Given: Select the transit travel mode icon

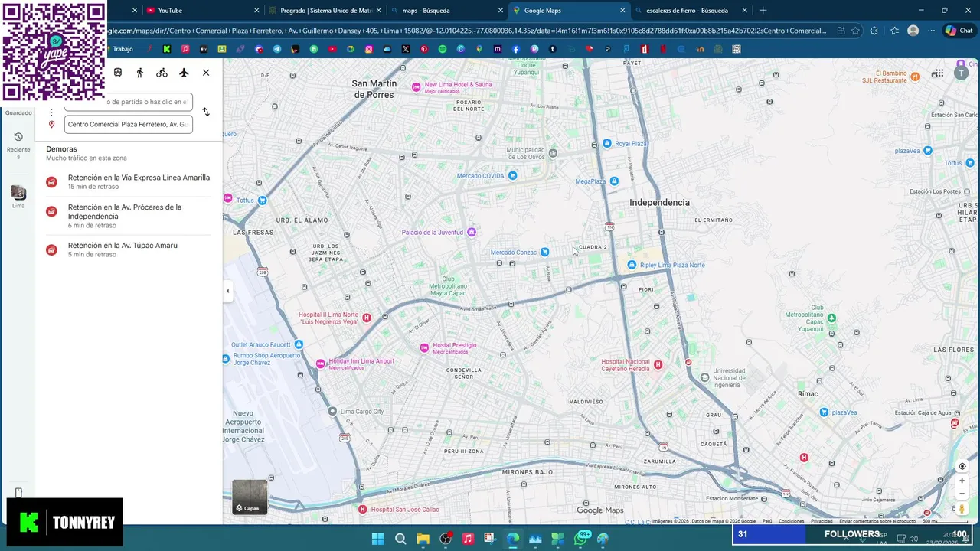Looking at the screenshot, I should pyautogui.click(x=118, y=73).
